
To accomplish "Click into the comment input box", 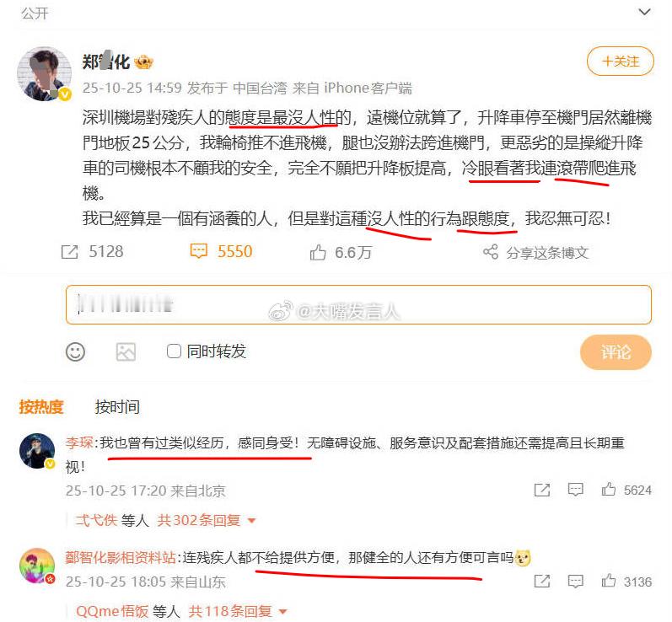I will 358,304.
